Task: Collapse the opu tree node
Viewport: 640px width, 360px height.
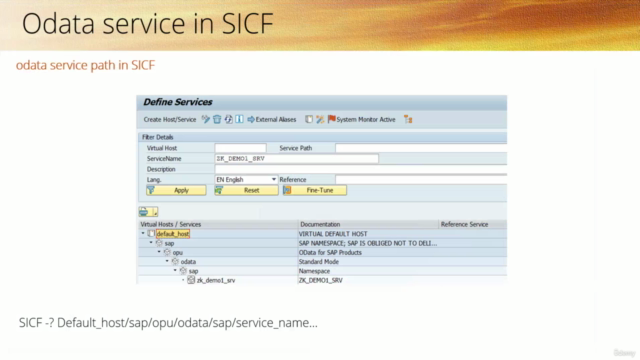Action: pos(159,252)
